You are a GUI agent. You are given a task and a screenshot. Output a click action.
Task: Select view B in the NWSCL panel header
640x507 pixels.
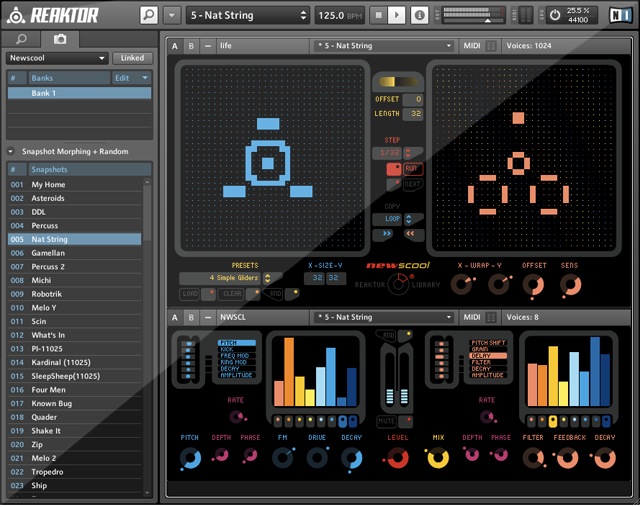(191, 317)
